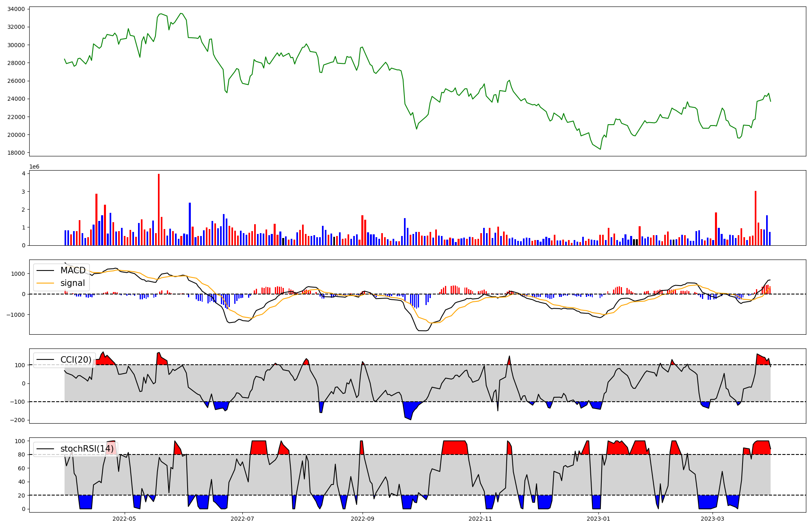Click the 2022-05 x-axis date label
The image size is (812, 528).
[124, 519]
